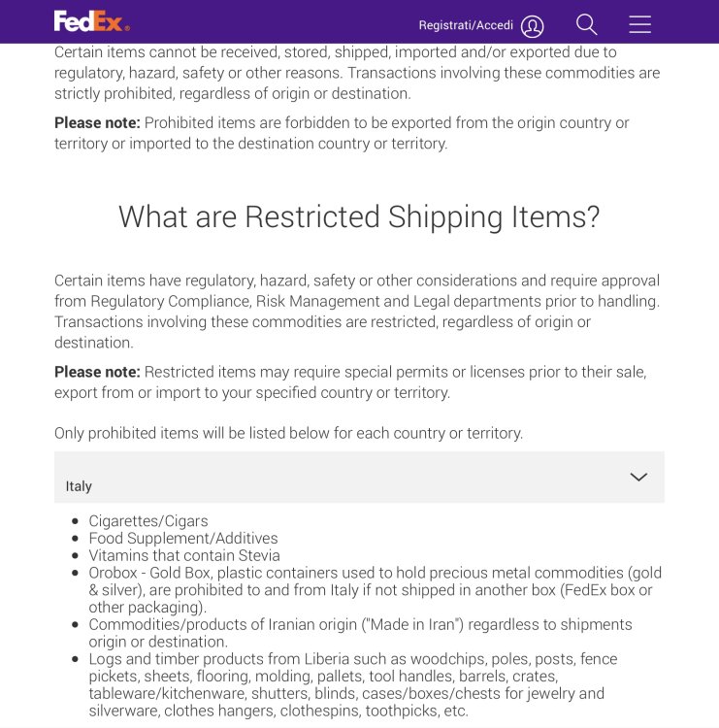Open the hamburger navigation menu
The image size is (719, 728).
click(639, 24)
